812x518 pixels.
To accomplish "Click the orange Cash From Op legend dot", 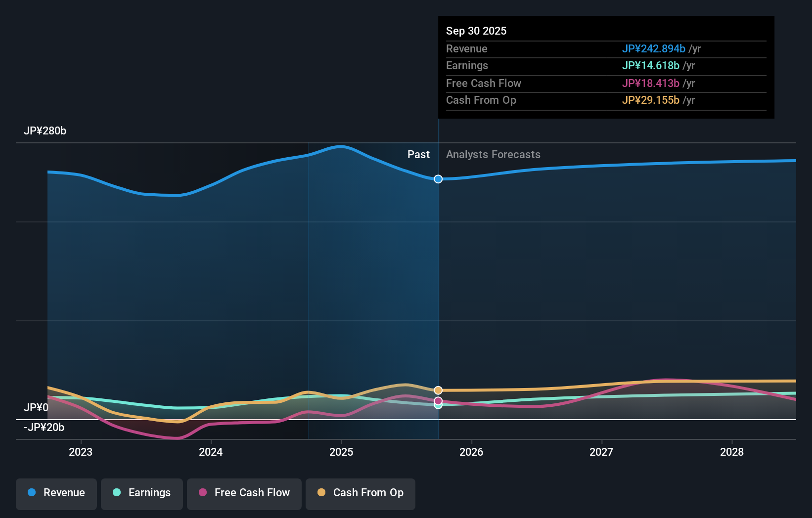I will (321, 492).
